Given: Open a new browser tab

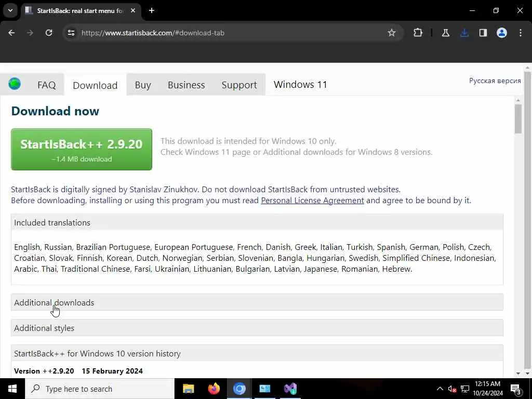Looking at the screenshot, I should coord(152,10).
